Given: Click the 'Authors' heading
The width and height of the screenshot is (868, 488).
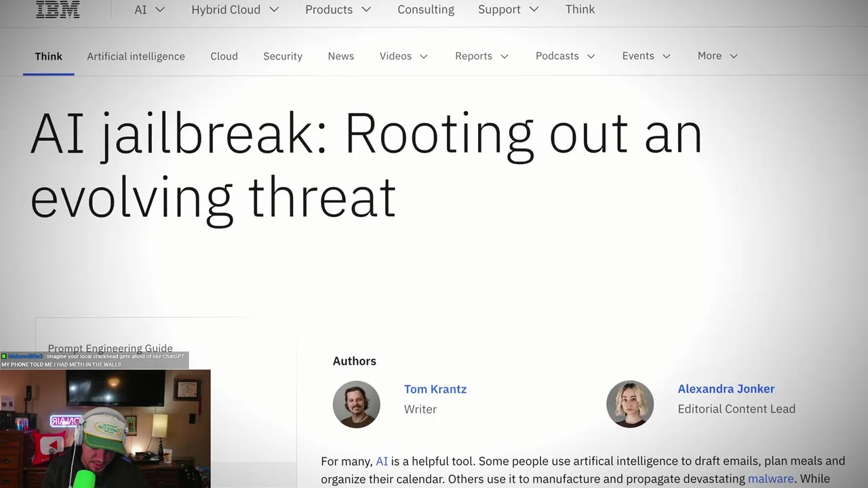Looking at the screenshot, I should coord(355,361).
